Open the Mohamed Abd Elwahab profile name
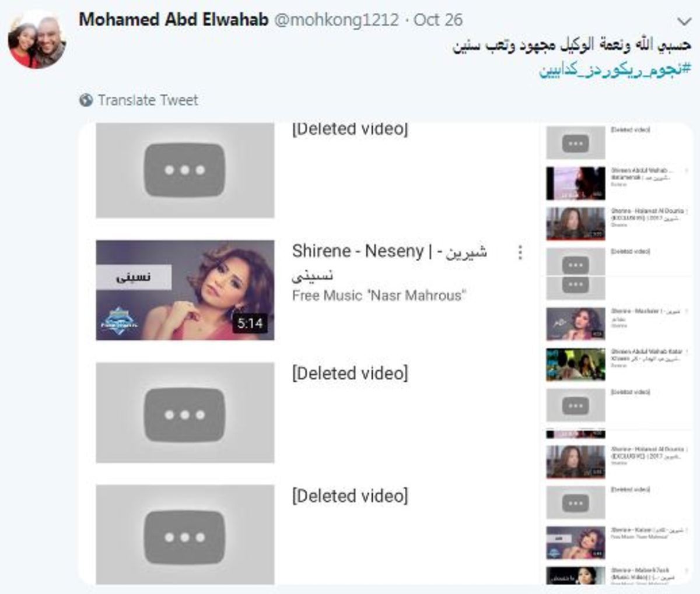 pos(173,19)
